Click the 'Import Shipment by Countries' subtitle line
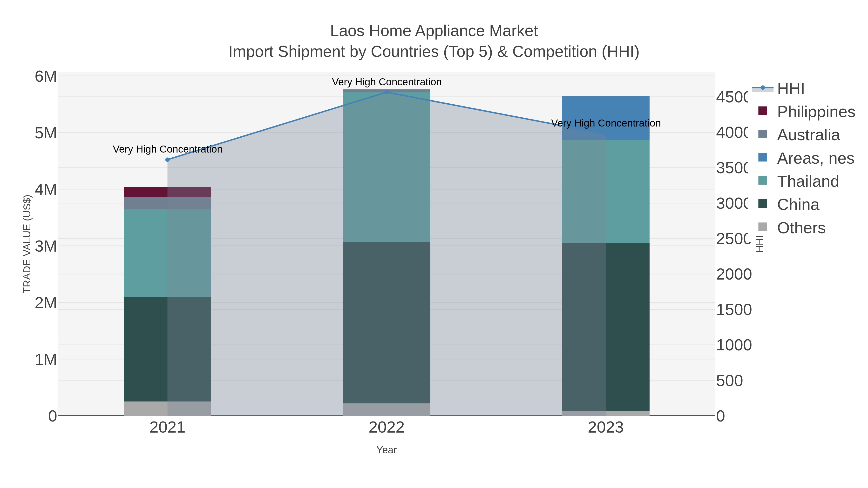Image resolution: width=868 pixels, height=488 pixels. [x=434, y=52]
